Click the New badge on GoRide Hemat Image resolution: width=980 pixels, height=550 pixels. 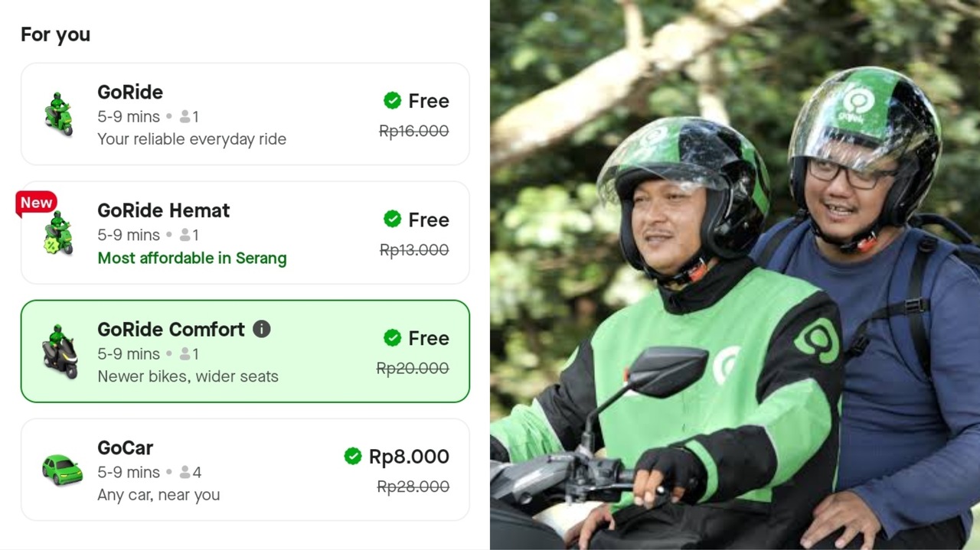(x=36, y=203)
